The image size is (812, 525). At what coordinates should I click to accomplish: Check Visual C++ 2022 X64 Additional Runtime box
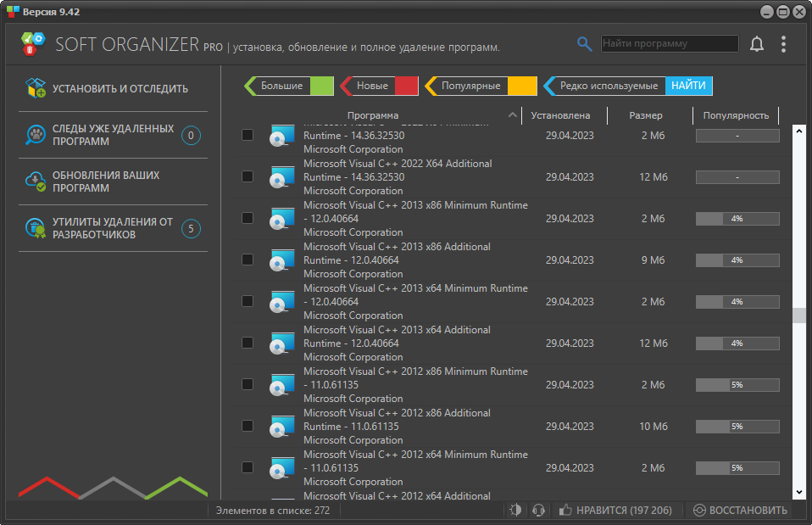coord(247,176)
